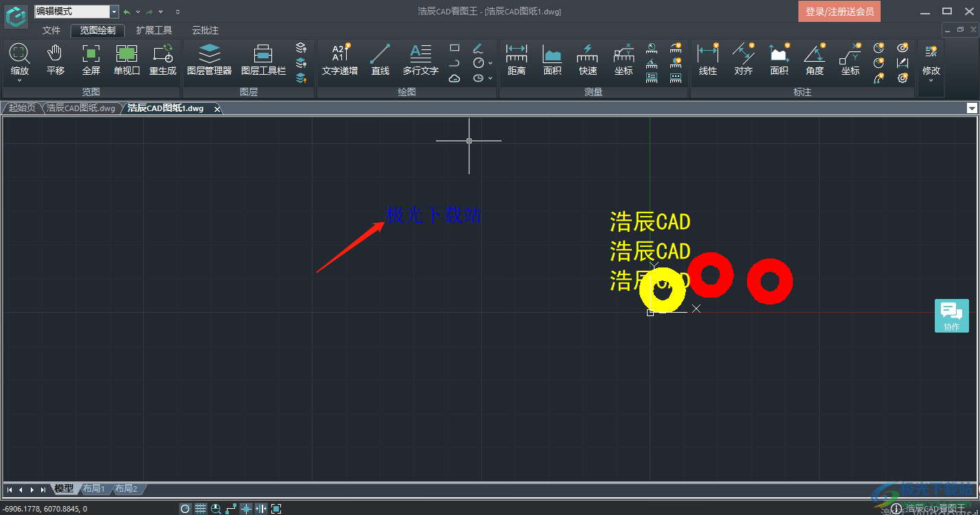
Task: Choose the 单视口 single viewport tool
Action: point(126,60)
